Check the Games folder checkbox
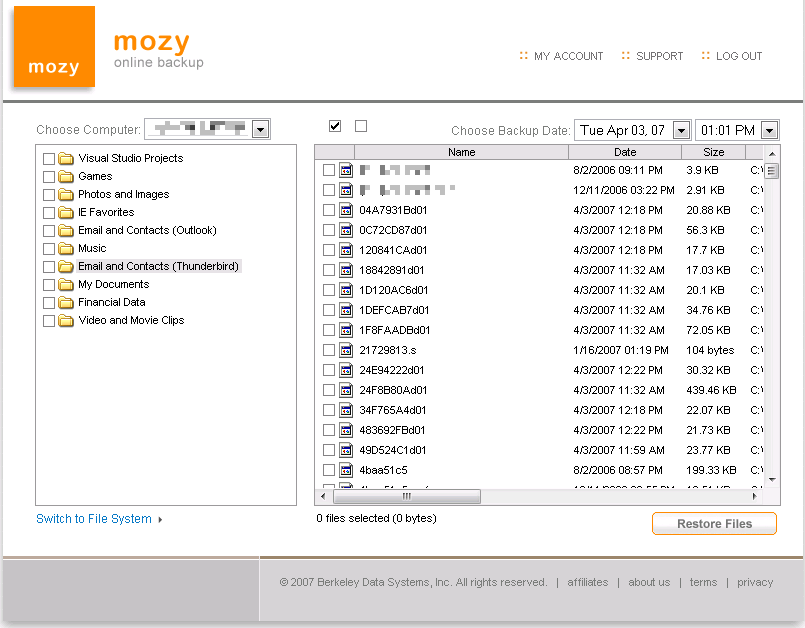 tap(49, 176)
